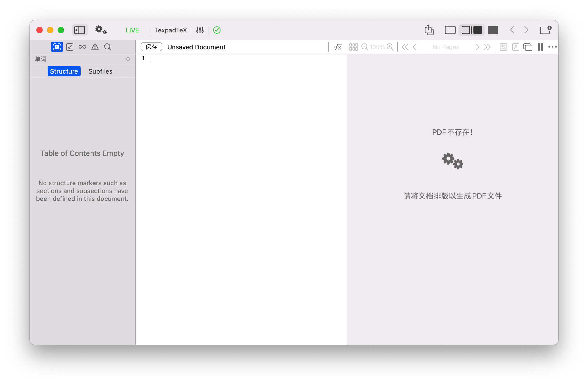Select the infinity icon in the sidebar
This screenshot has width=588, height=384.
(x=82, y=47)
